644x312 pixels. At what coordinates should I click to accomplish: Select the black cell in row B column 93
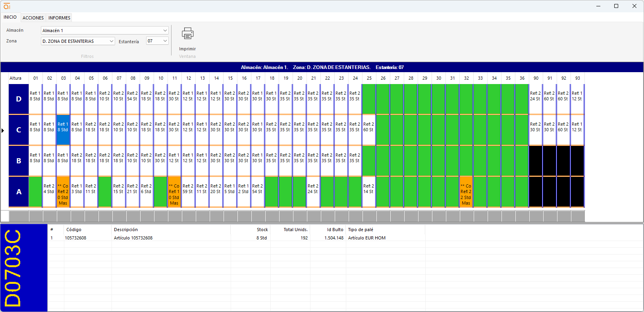(x=577, y=161)
